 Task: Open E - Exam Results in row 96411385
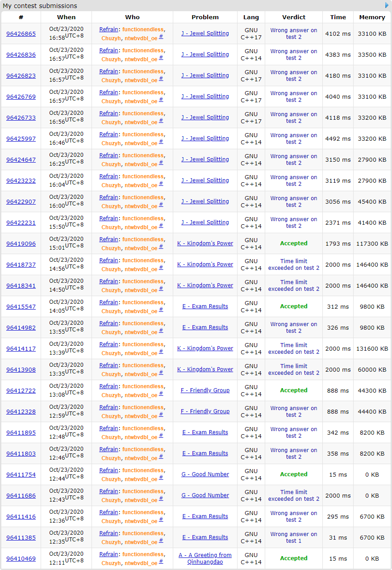(x=205, y=537)
